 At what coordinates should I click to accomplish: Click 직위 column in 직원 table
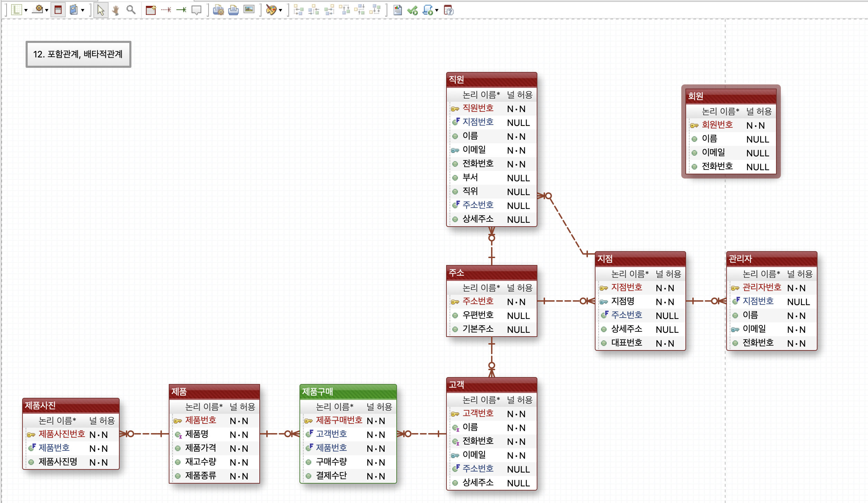[x=491, y=192]
